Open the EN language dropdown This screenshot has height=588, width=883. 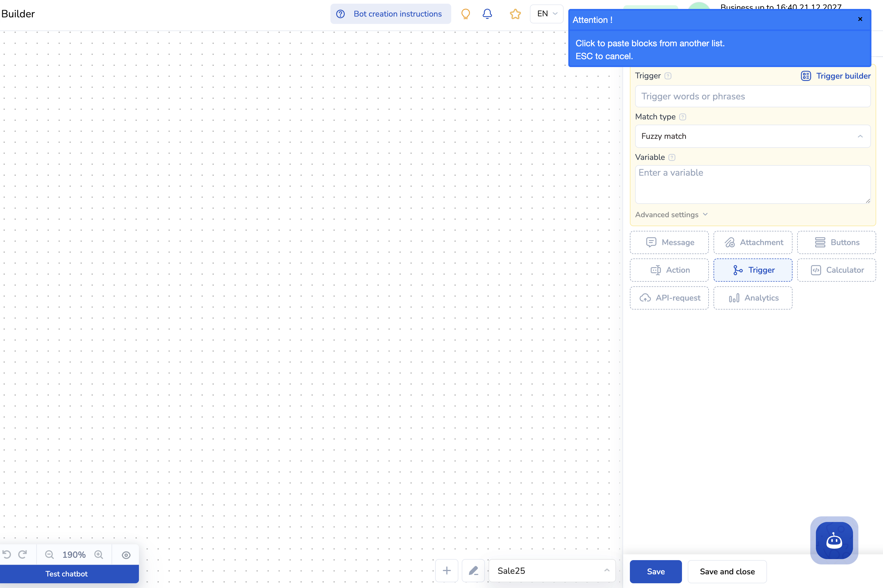pos(546,14)
